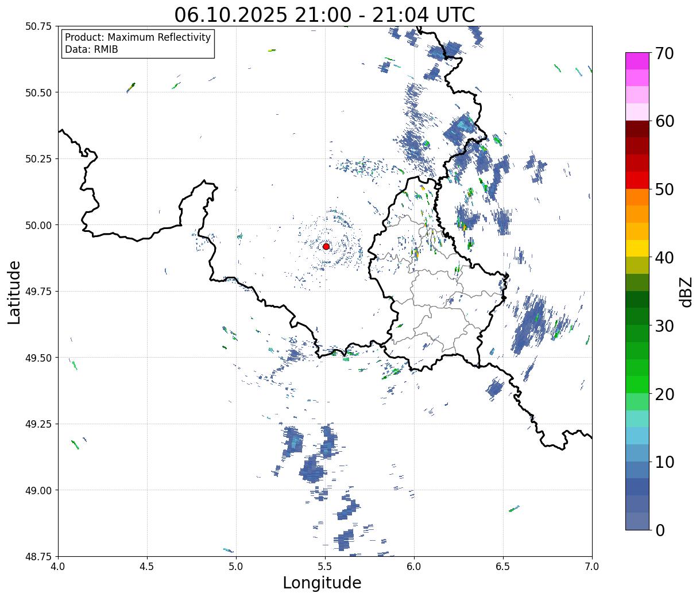Image resolution: width=700 pixels, height=597 pixels.
Task: Click latitude tick label "50.75"
Action: pyautogui.click(x=38, y=26)
